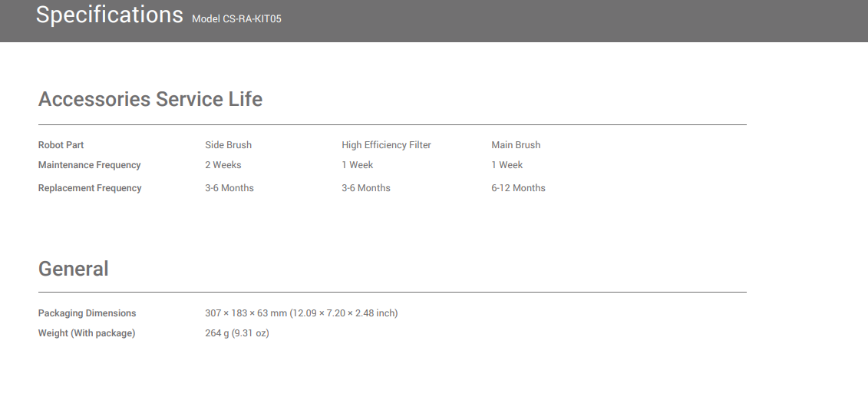This screenshot has width=868, height=420.
Task: Click the Accessories Service Life heading
Action: click(x=150, y=99)
